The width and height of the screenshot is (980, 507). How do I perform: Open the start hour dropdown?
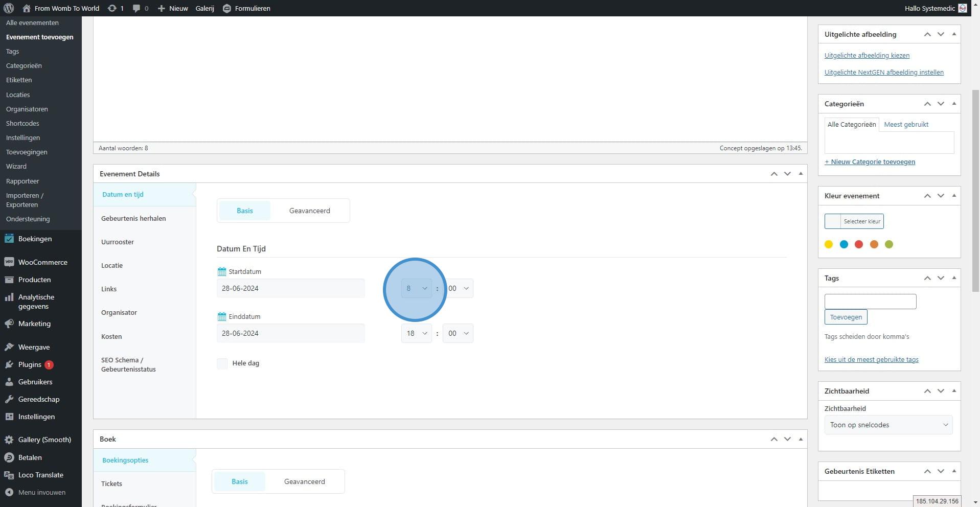point(416,289)
